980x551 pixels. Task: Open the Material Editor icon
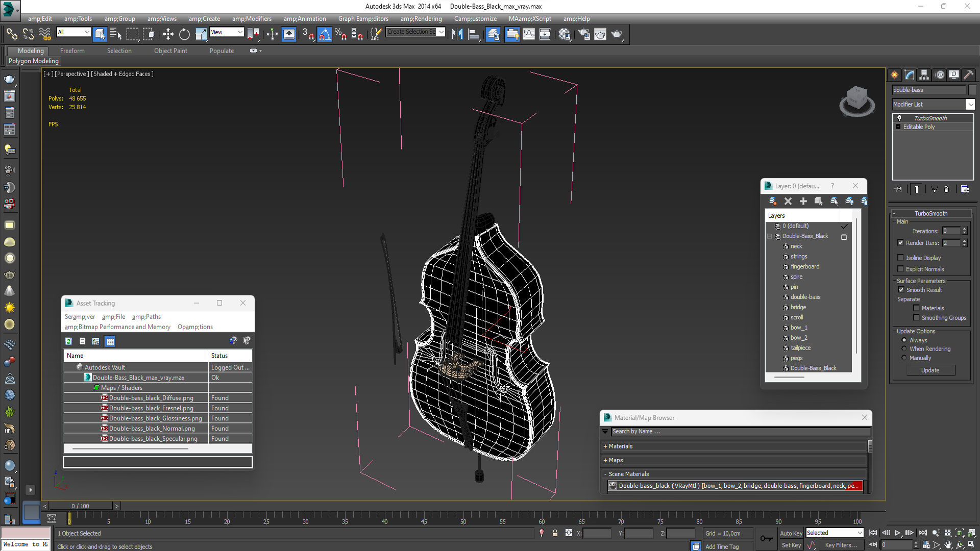[565, 34]
